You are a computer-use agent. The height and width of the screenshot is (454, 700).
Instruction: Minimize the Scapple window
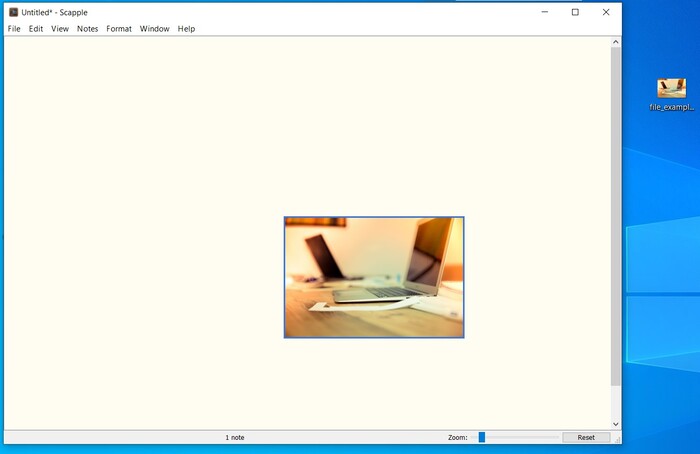coord(545,12)
